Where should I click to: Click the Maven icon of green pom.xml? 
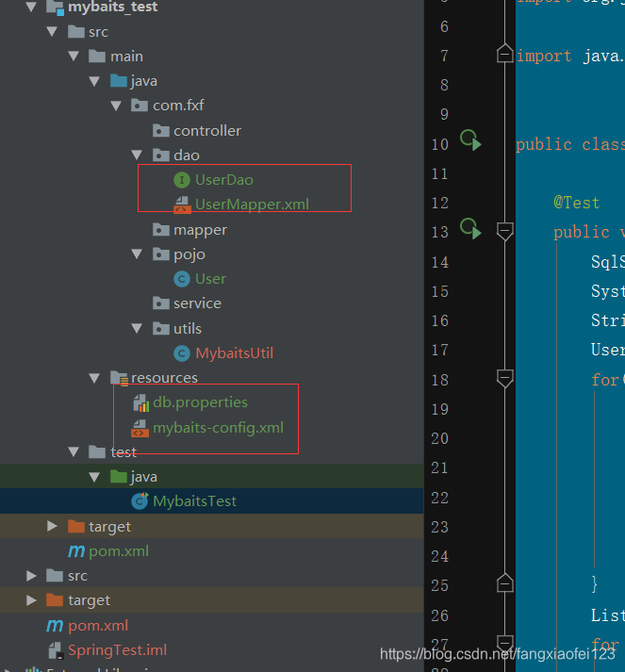point(76,551)
